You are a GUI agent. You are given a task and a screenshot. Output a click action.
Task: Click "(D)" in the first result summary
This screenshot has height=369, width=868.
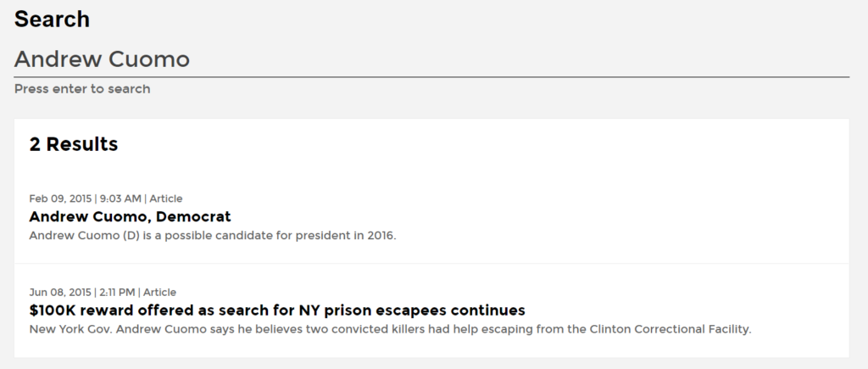coord(120,235)
